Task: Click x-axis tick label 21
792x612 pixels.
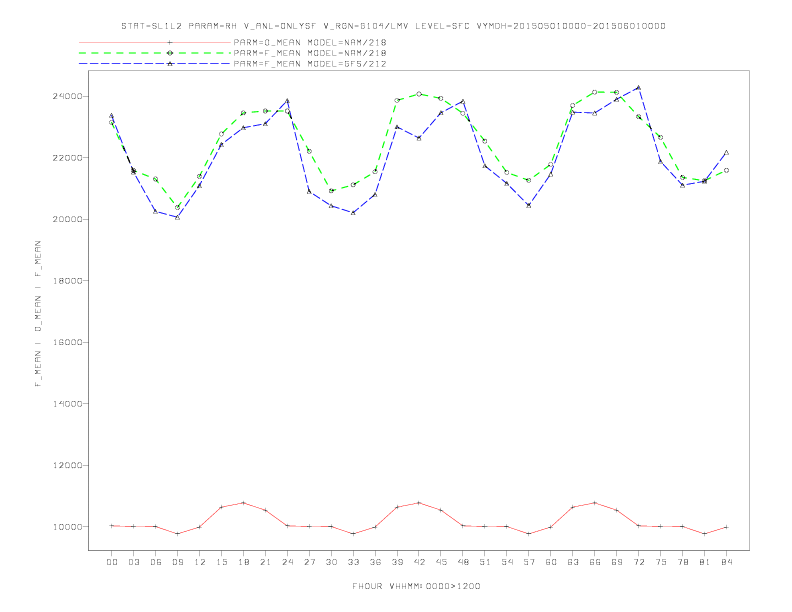Action: pyautogui.click(x=265, y=562)
